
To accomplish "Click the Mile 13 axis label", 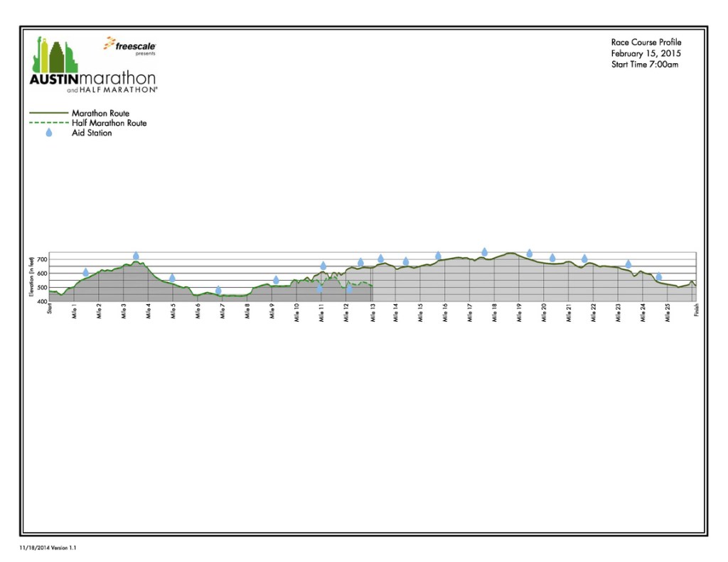I will click(373, 313).
